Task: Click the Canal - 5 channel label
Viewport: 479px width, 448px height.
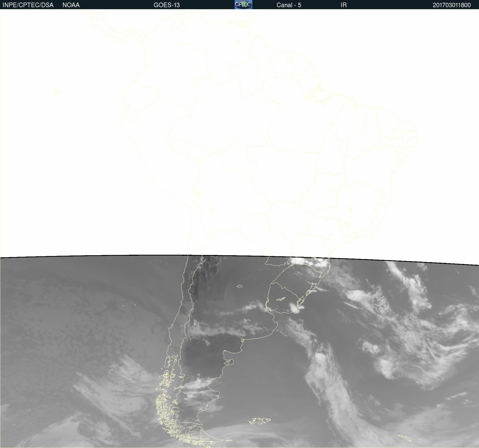Action: pyautogui.click(x=289, y=5)
